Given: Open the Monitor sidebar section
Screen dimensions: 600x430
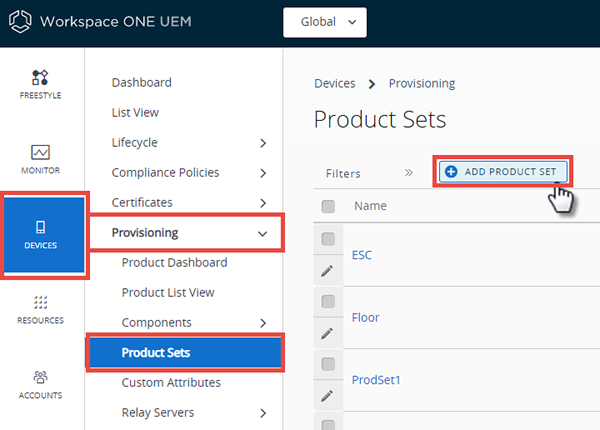Looking at the screenshot, I should [x=40, y=160].
